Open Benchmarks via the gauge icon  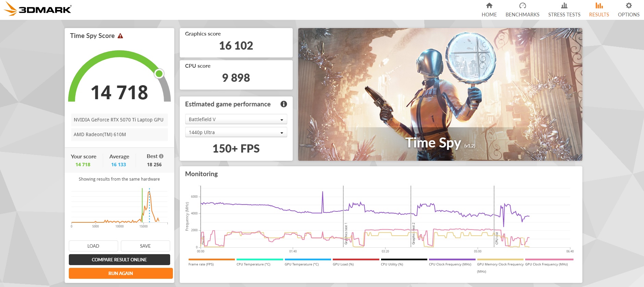point(522,6)
